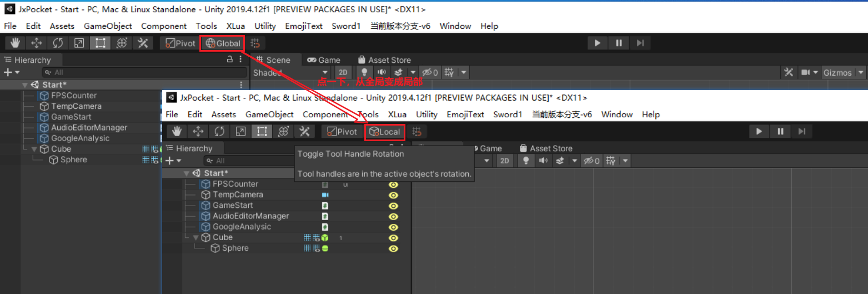Collapse the Cube object beside the eye icons
The height and width of the screenshot is (294, 868).
pos(195,238)
